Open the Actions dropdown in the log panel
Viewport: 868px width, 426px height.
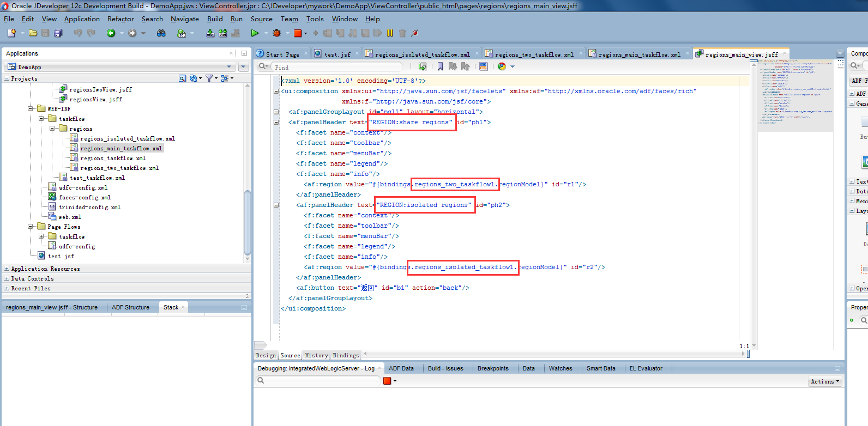825,382
